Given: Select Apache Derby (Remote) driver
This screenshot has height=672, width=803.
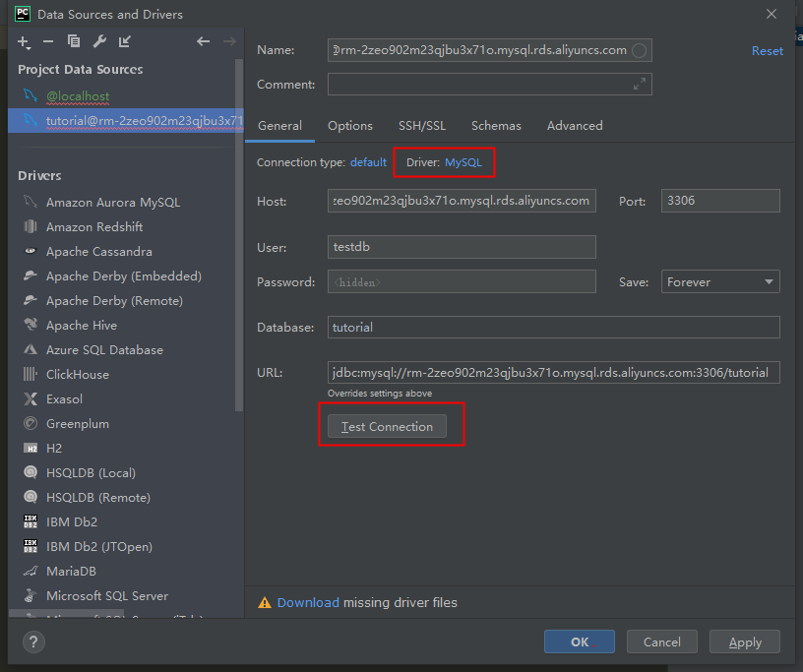Looking at the screenshot, I should (x=114, y=301).
